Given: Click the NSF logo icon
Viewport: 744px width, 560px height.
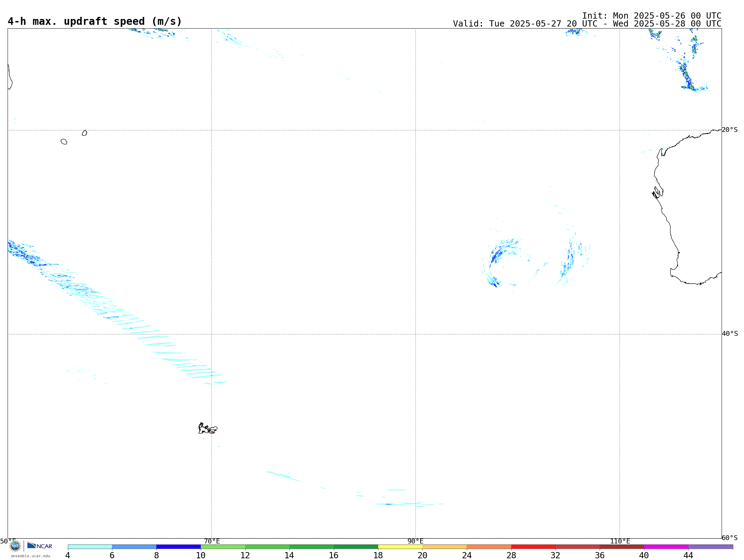Looking at the screenshot, I should pyautogui.click(x=15, y=546).
